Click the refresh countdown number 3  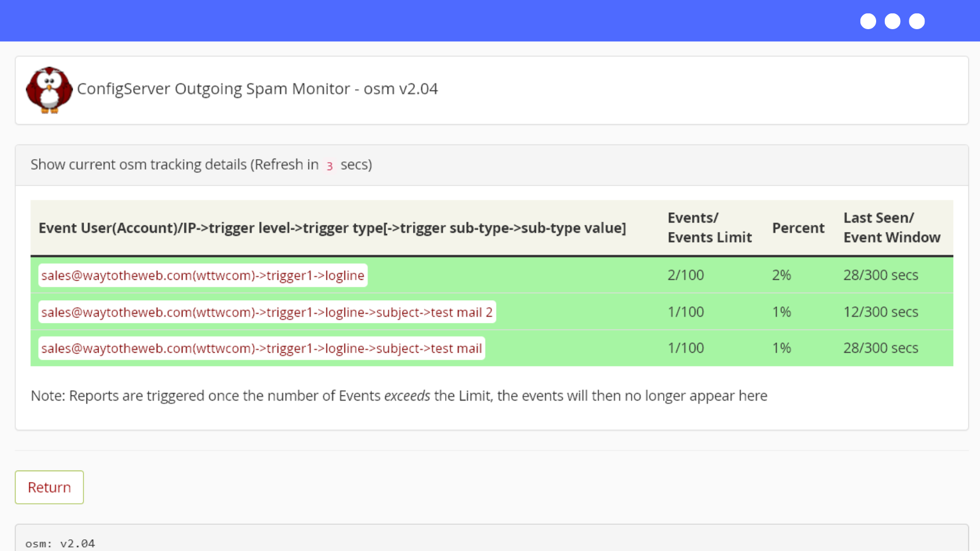pyautogui.click(x=330, y=166)
